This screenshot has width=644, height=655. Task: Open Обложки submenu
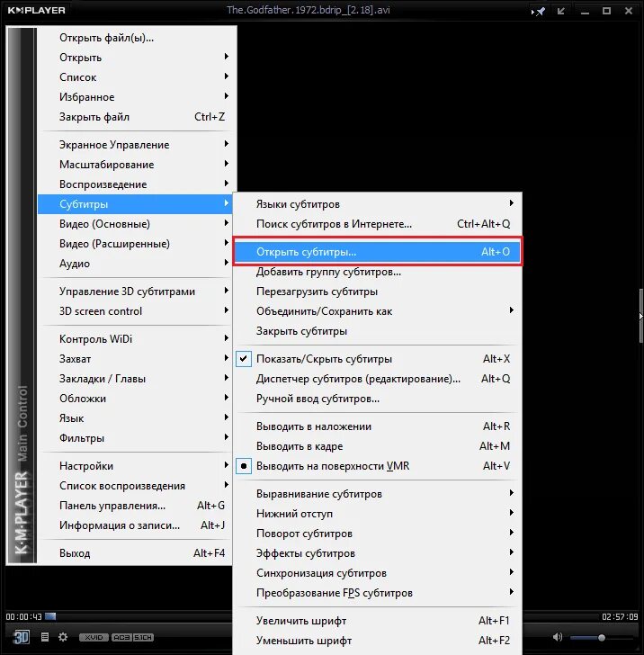(x=135, y=399)
